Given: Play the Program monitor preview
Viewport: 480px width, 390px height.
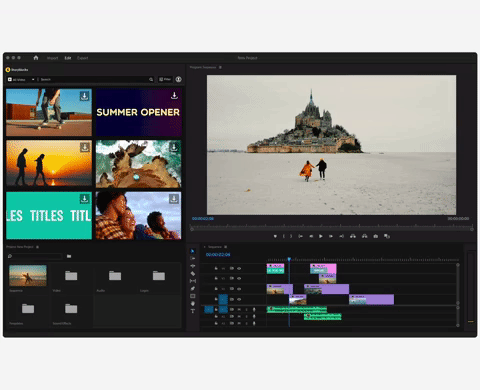Looking at the screenshot, I should click(x=321, y=236).
